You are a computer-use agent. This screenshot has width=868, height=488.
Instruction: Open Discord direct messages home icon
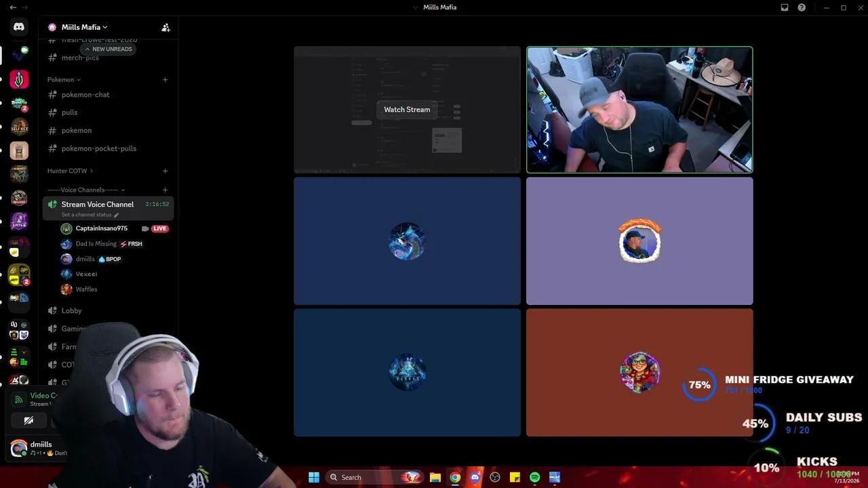pos(19,27)
